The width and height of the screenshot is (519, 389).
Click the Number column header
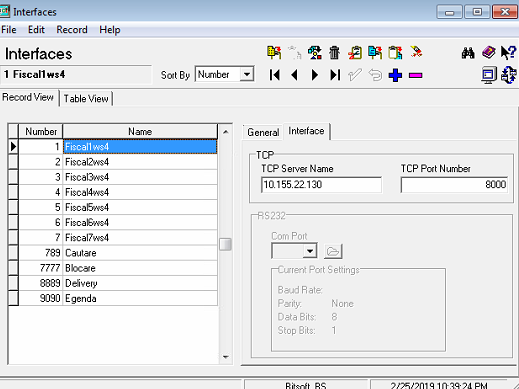[41, 132]
